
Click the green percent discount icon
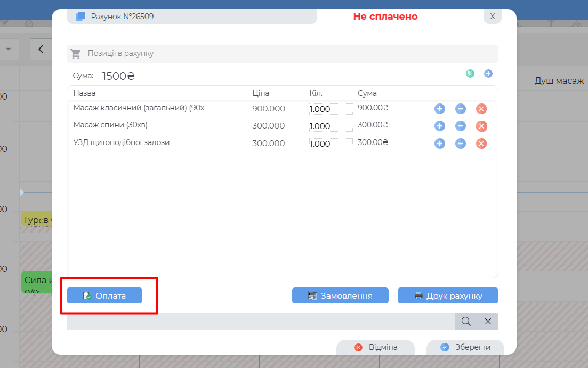click(x=470, y=74)
